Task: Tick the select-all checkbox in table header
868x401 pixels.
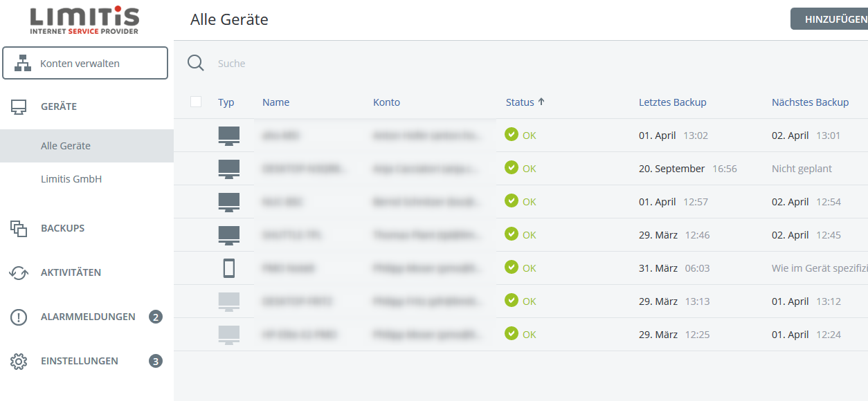Action: point(196,102)
